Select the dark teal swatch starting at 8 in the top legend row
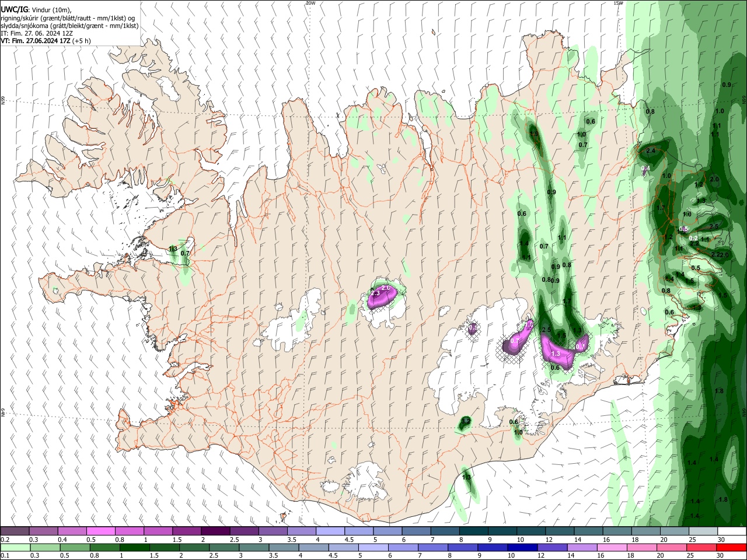The width and height of the screenshot is (747, 560). [x=473, y=531]
